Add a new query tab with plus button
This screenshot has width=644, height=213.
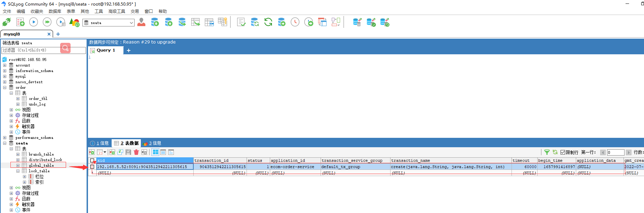click(x=129, y=50)
